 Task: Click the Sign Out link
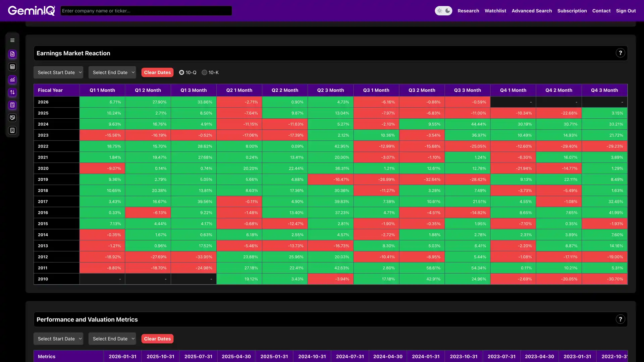(626, 11)
